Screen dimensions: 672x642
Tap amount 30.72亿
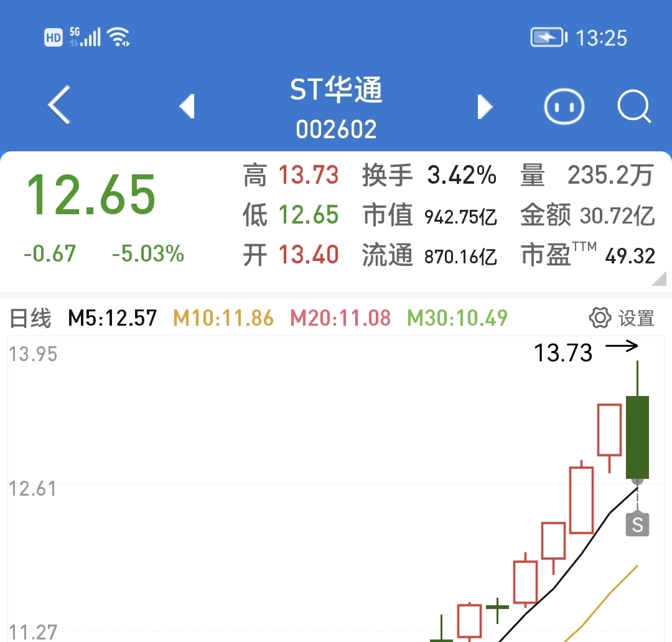(x=617, y=215)
